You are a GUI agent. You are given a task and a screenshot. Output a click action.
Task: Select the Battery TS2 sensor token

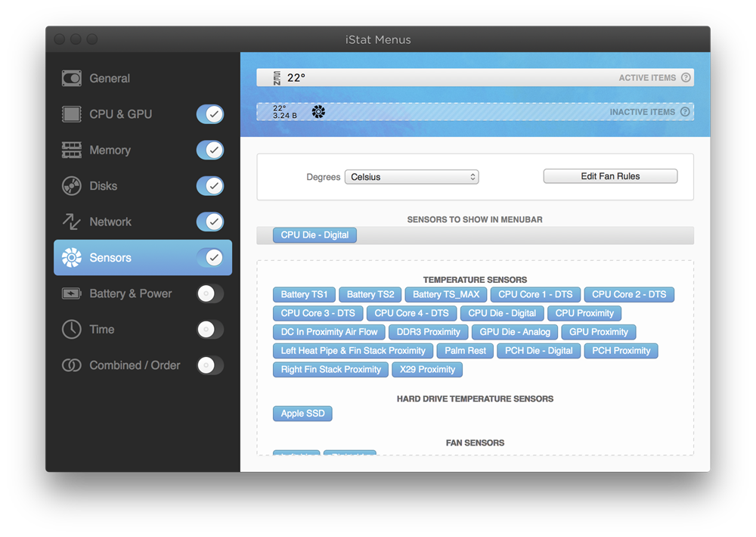370,294
